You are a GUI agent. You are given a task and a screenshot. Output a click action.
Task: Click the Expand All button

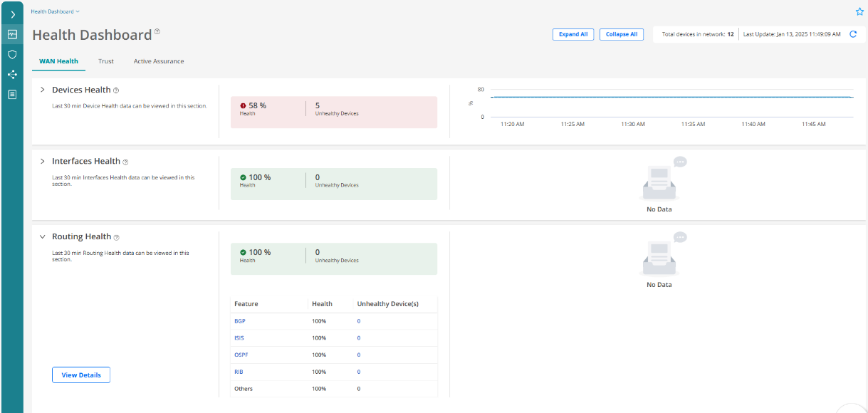[x=572, y=34]
